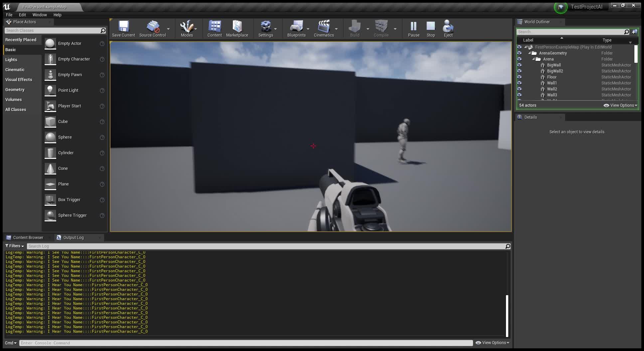Image resolution: width=644 pixels, height=351 pixels.
Task: Toggle visibility of BigWall actor
Action: [520, 65]
